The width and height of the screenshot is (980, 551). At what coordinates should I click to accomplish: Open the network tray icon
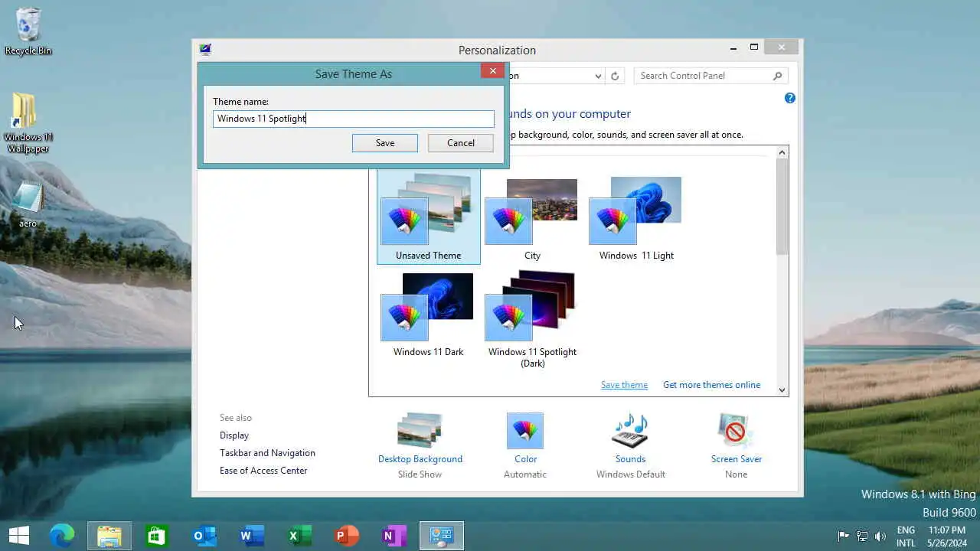coord(862,536)
